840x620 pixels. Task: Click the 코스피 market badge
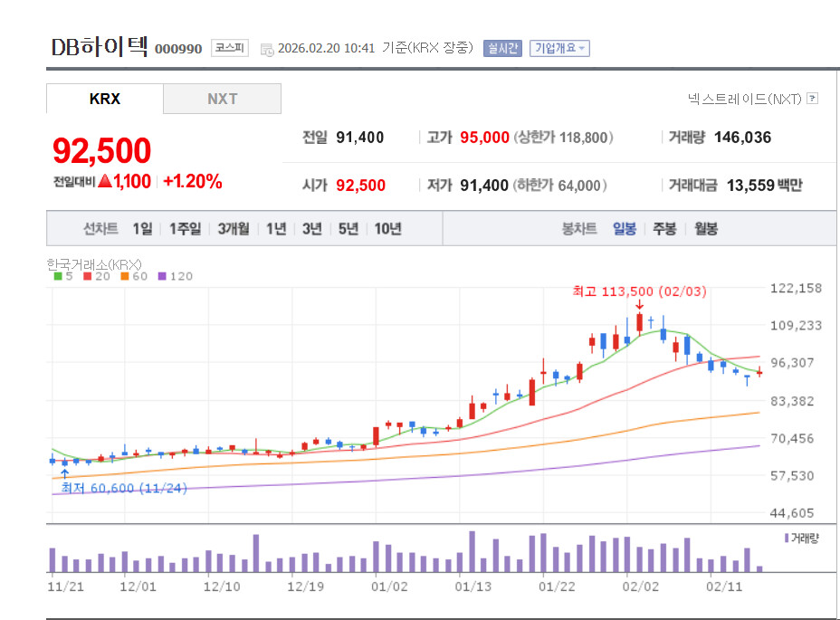click(230, 48)
